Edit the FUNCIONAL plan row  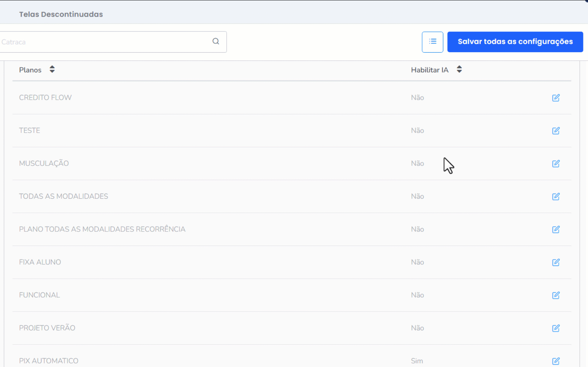[556, 295]
